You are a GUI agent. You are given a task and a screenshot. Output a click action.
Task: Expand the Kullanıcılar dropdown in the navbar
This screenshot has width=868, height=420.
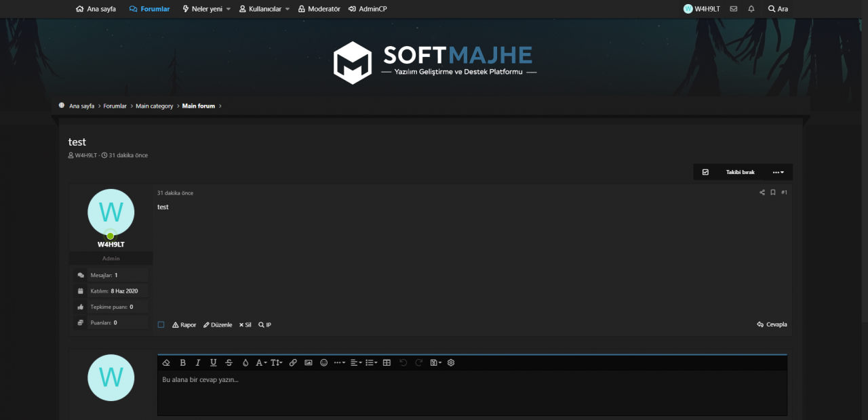(264, 9)
